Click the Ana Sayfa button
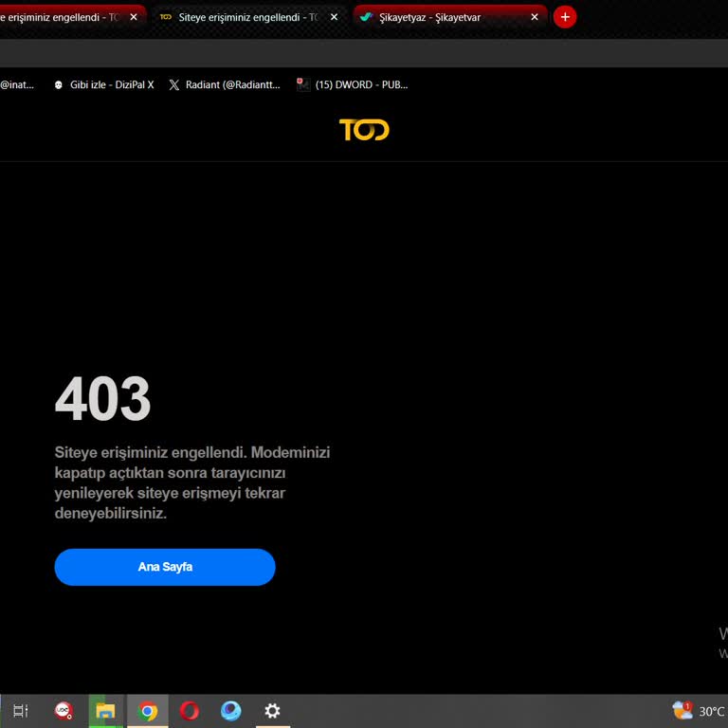This screenshot has width=728, height=728. coord(165,567)
